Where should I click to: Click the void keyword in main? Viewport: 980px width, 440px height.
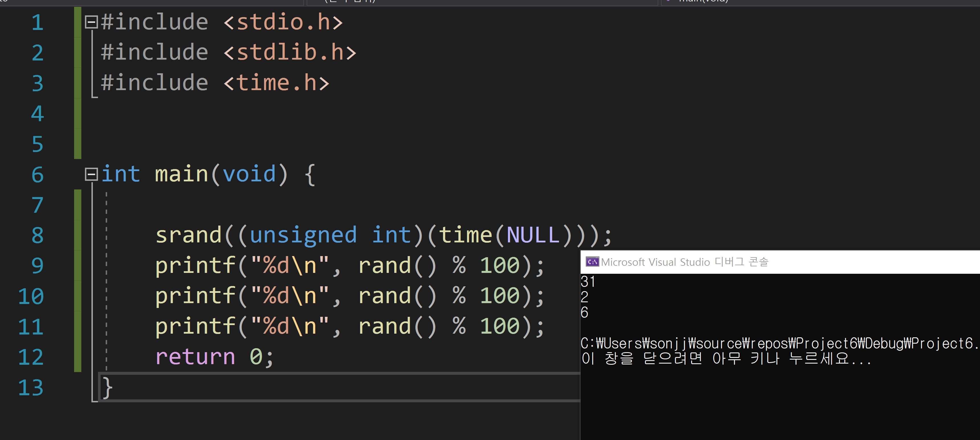point(249,174)
